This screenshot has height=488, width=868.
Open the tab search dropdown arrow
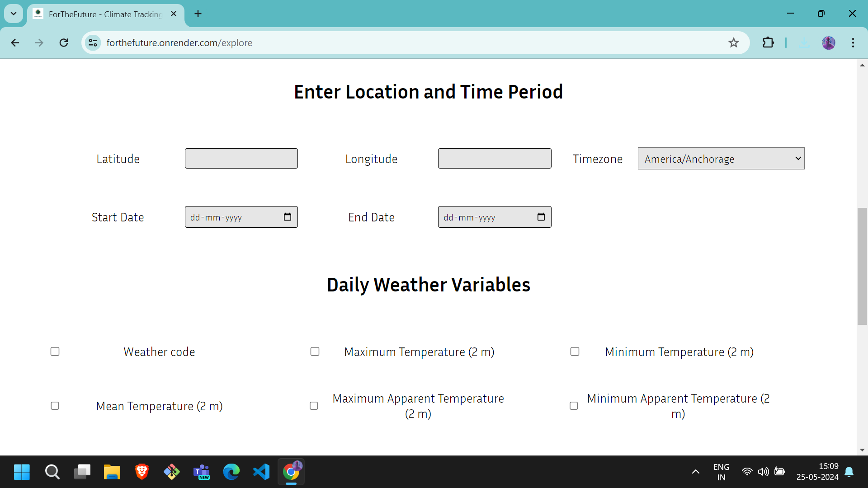pos(14,14)
